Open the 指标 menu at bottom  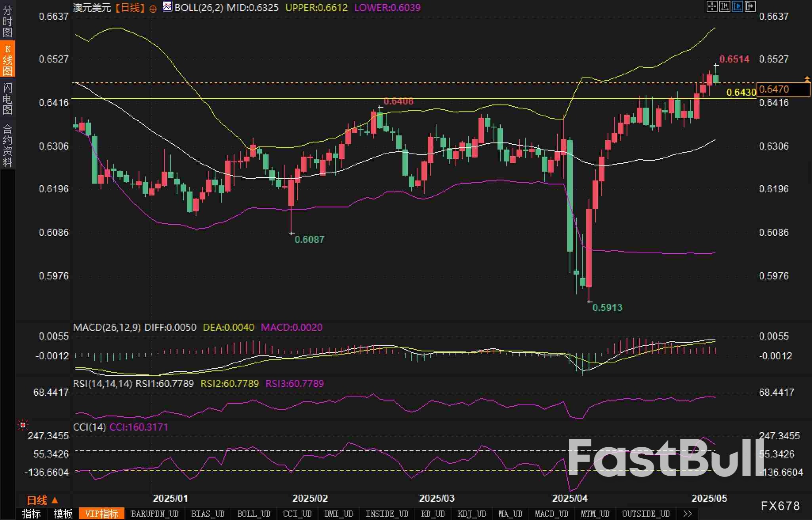coord(32,514)
